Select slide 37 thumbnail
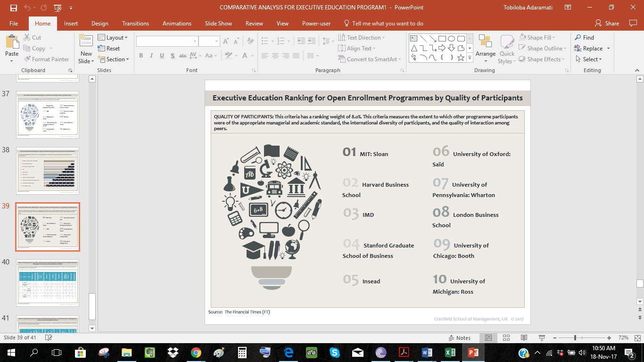644x362 pixels. 48,115
